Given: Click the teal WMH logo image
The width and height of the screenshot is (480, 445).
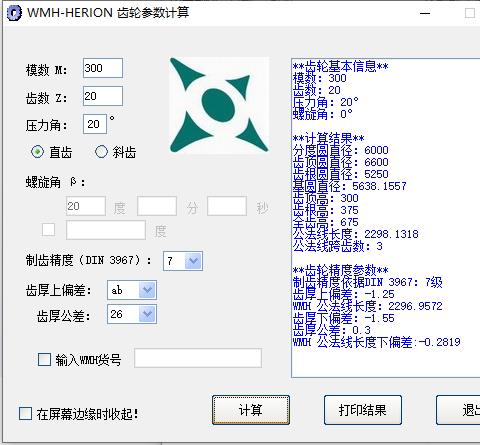Looking at the screenshot, I should coord(219,105).
